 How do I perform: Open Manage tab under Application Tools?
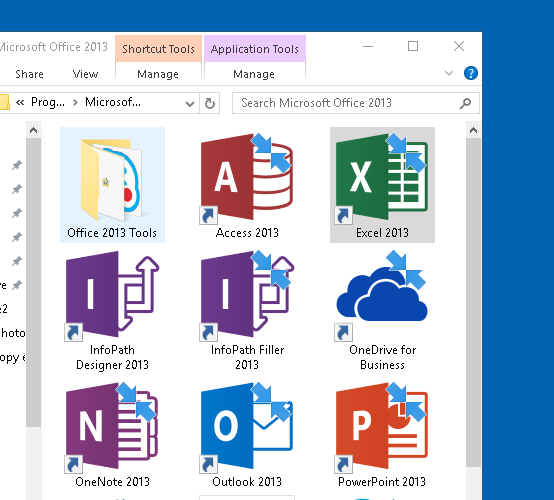click(254, 74)
